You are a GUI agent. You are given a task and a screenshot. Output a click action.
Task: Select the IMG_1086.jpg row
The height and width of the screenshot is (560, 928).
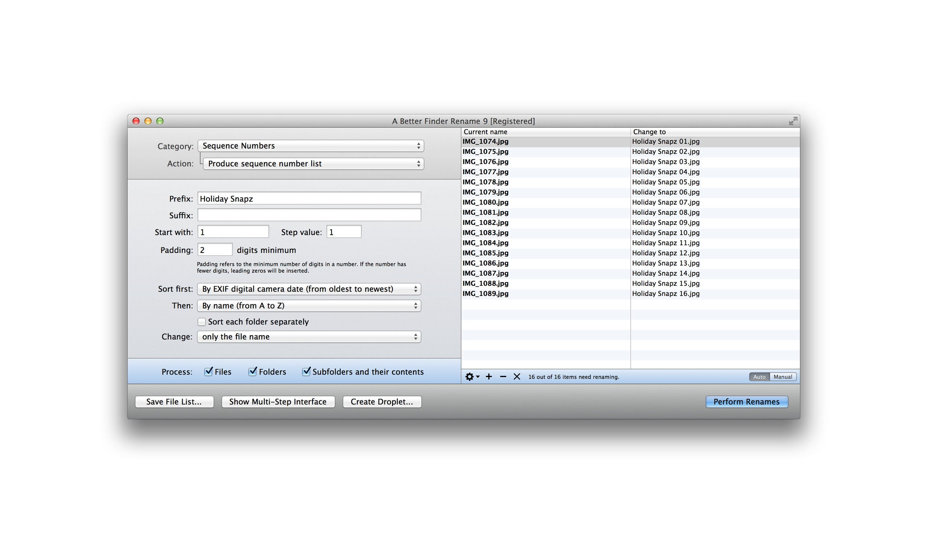pyautogui.click(x=631, y=263)
